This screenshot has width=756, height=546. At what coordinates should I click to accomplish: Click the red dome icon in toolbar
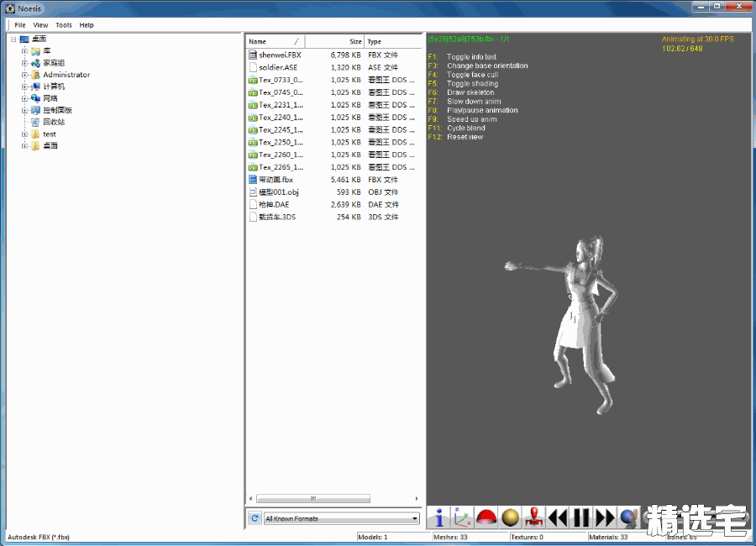[x=486, y=517]
